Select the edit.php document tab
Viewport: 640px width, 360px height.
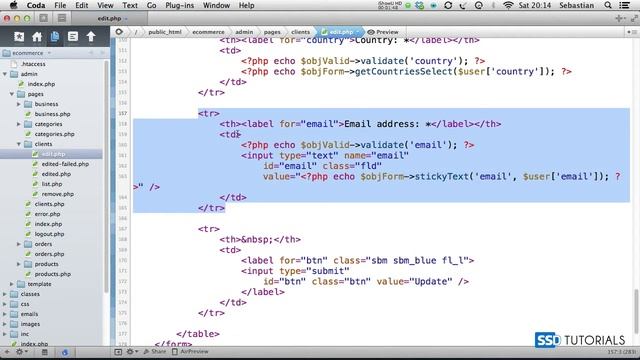pyautogui.click(x=110, y=18)
